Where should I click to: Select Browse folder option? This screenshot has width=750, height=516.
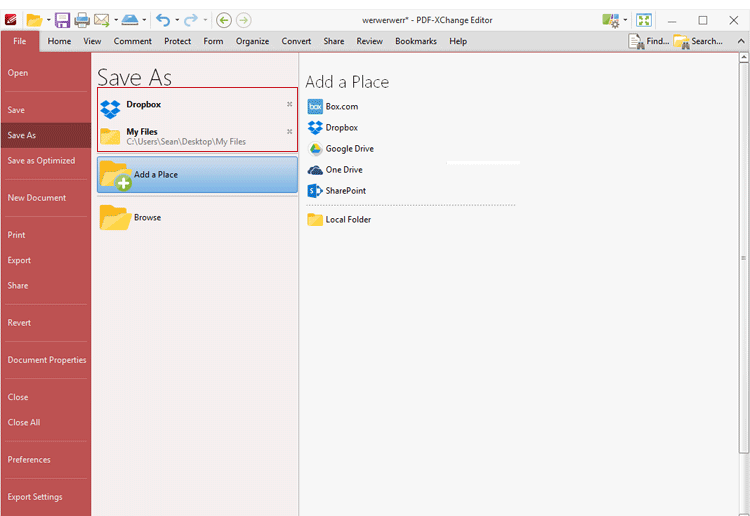pyautogui.click(x=147, y=217)
